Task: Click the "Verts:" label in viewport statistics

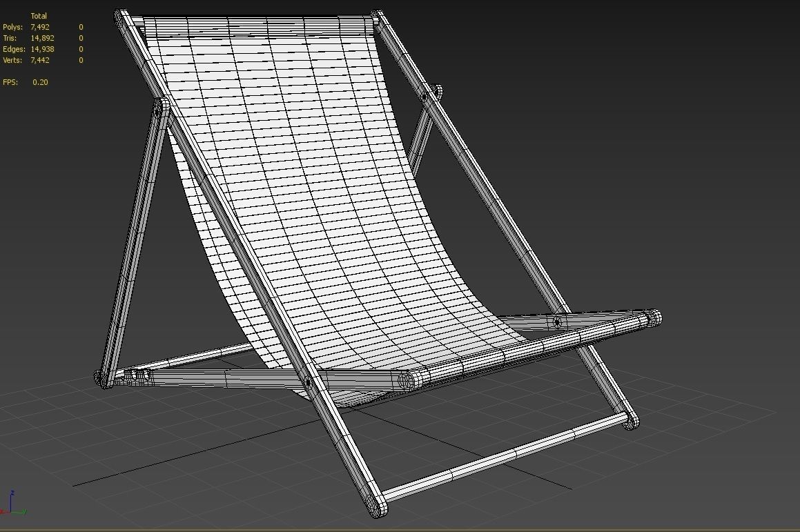Action: click(x=12, y=60)
